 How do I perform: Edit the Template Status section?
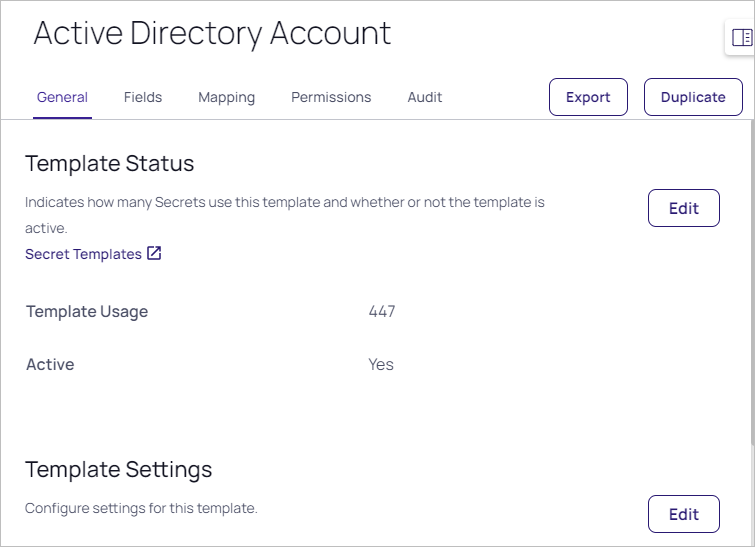coord(683,208)
